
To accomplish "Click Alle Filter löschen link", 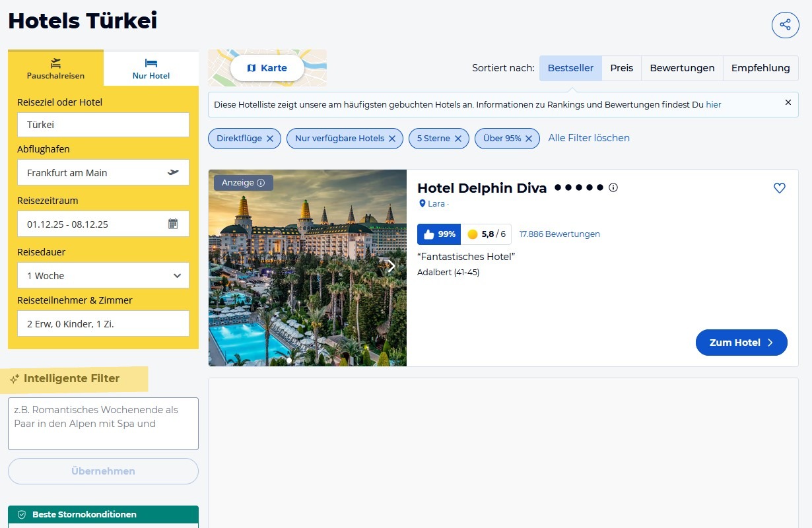I will pyautogui.click(x=589, y=138).
